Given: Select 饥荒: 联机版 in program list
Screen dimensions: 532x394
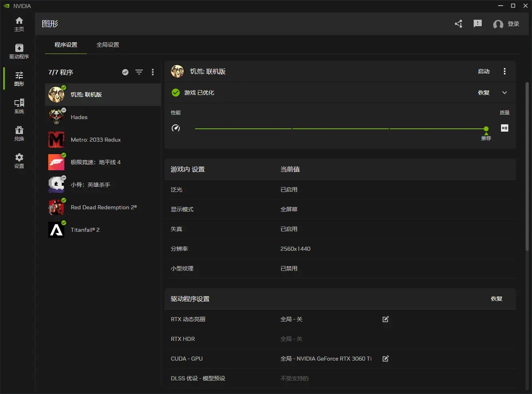Looking at the screenshot, I should click(103, 95).
